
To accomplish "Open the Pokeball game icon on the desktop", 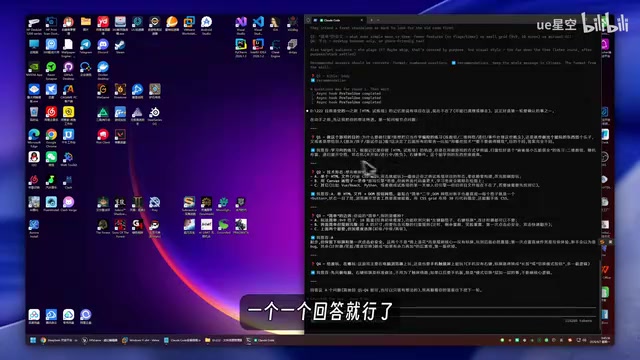I will [155, 228].
